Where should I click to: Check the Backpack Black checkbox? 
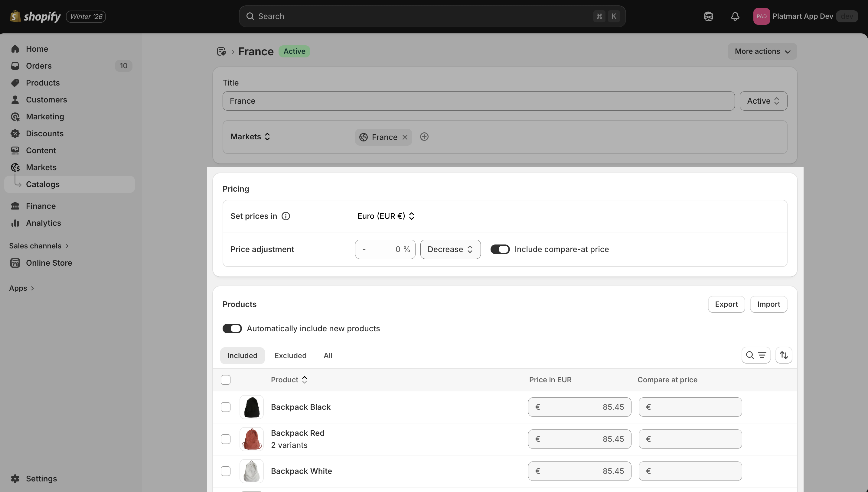coord(226,407)
